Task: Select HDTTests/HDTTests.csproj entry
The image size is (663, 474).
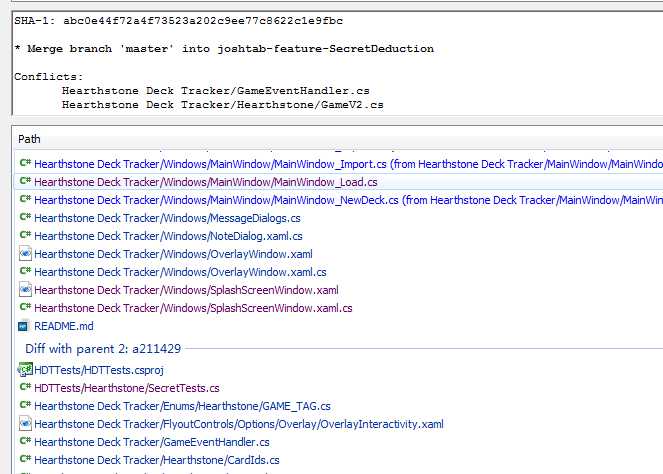Action: click(x=99, y=370)
